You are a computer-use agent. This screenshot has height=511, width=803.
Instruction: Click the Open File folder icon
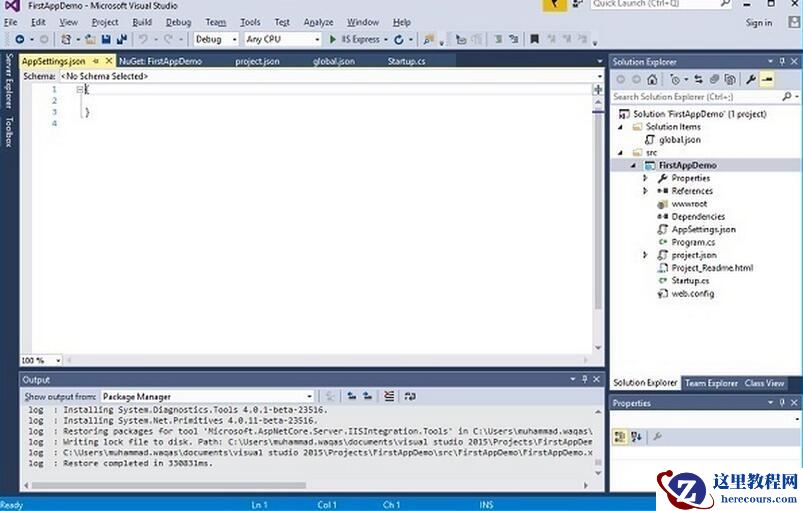click(90, 39)
